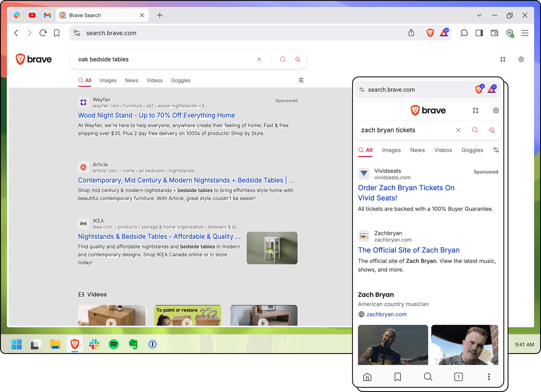The image size is (541, 392).
Task: Open Brave Rewards in desktop toolbar
Action: [444, 33]
